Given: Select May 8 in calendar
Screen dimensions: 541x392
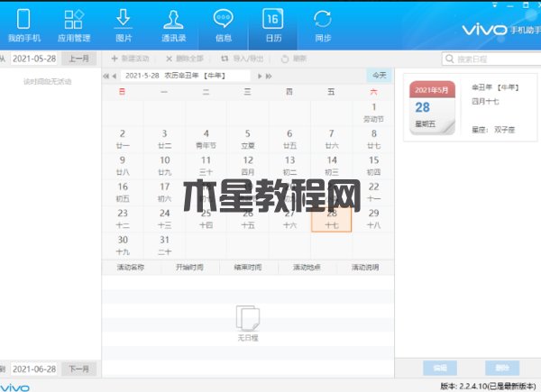Looking at the screenshot, I should [373, 140].
